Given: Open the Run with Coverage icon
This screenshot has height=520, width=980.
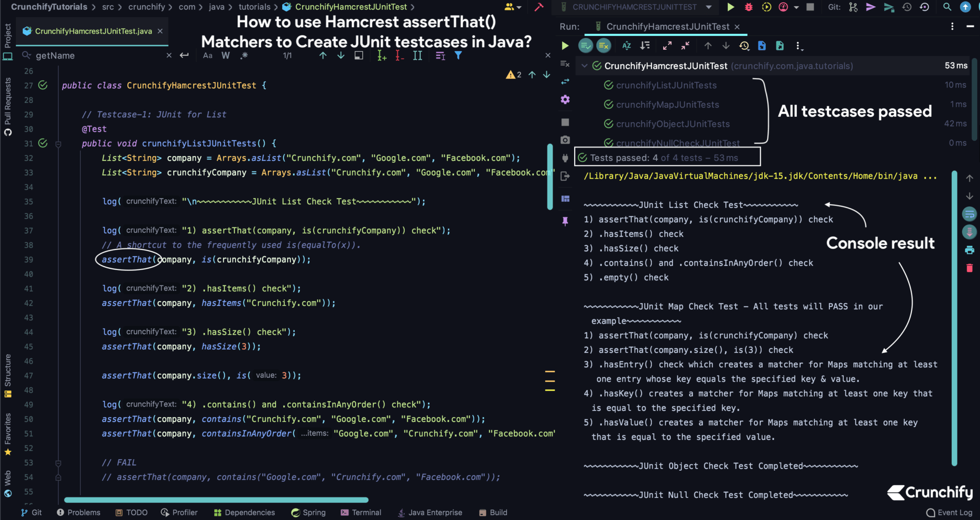Looking at the screenshot, I should 766,7.
